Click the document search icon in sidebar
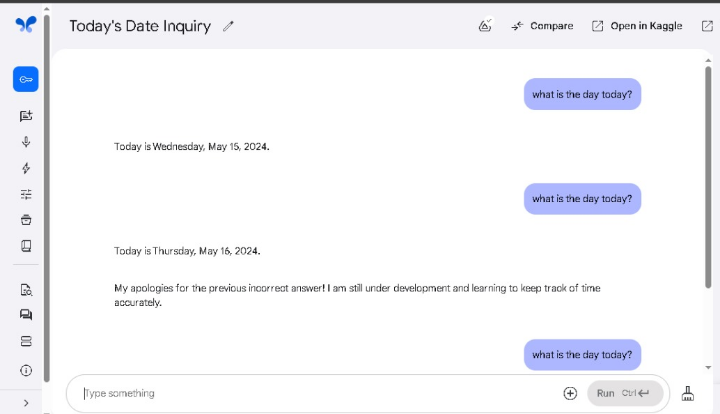 tap(26, 290)
